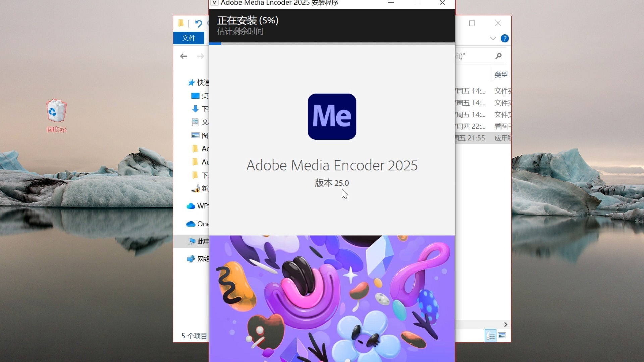Click the installer title bar app icon
The image size is (644, 362).
215,3
